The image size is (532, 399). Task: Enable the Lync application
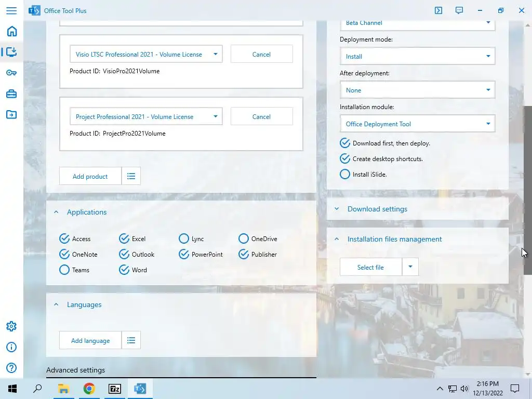(x=191, y=238)
